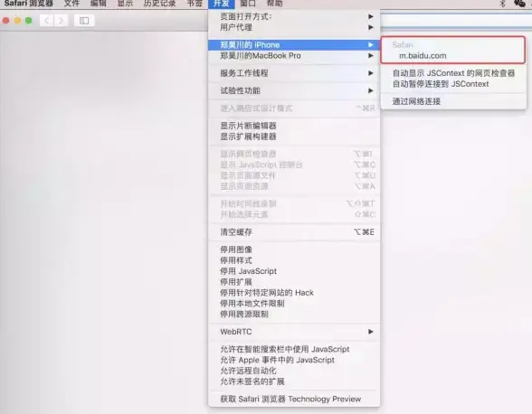This screenshot has height=414, width=532.
Task: Toggle 允许在智能搜索栏中使用 JavaScript
Action: [294, 349]
